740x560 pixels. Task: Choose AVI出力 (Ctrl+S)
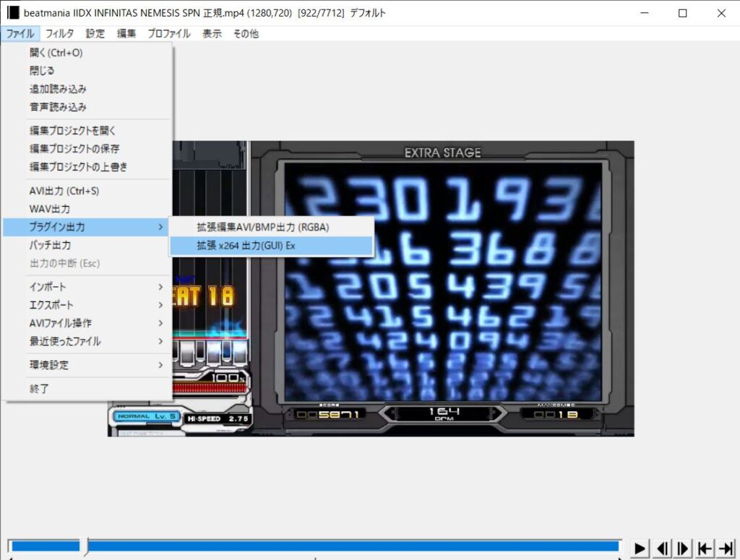tap(87, 191)
